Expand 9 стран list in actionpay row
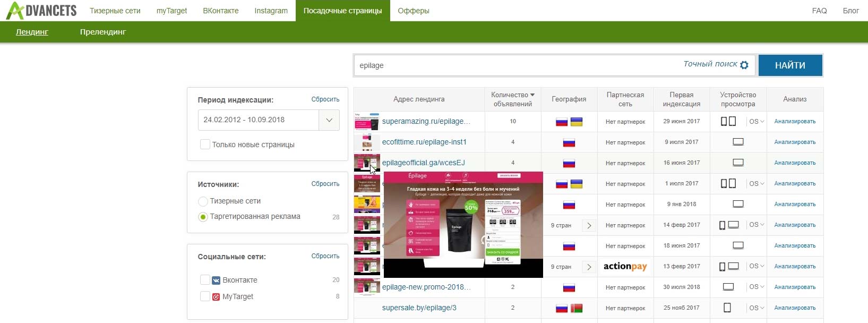 589,267
